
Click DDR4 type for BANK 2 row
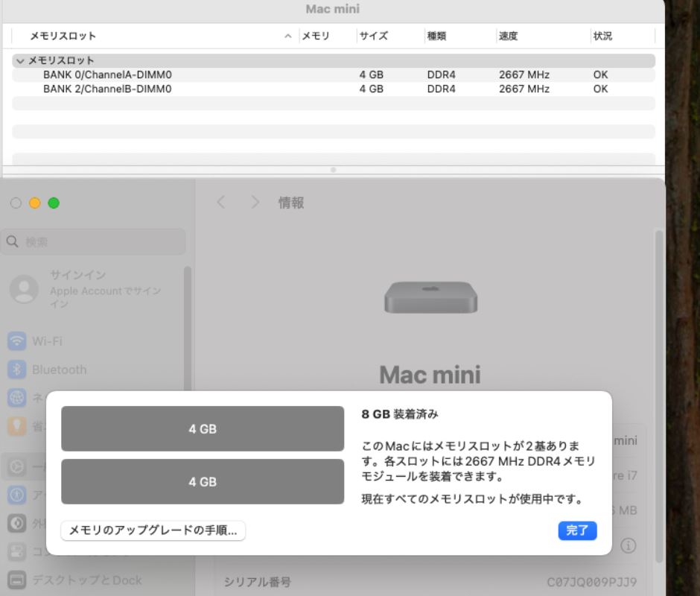click(441, 89)
